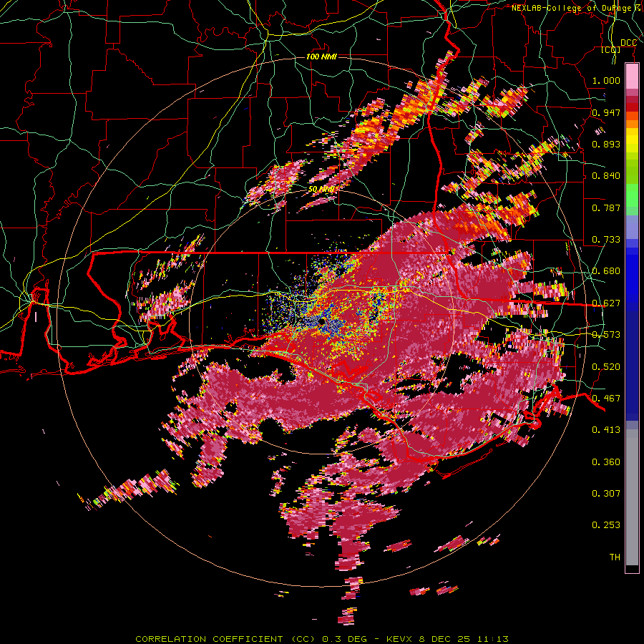Click the NEXLAB-College of DuPage label
The image size is (644, 644).
click(x=577, y=8)
